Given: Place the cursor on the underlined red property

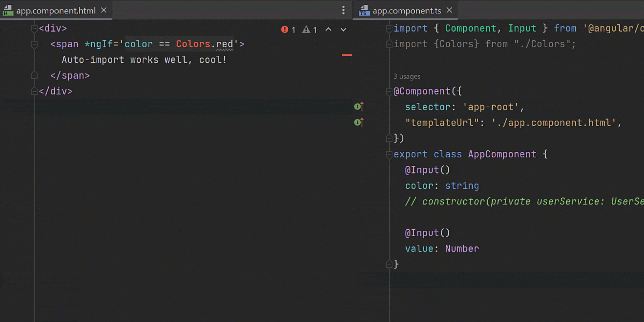Looking at the screenshot, I should (x=224, y=44).
